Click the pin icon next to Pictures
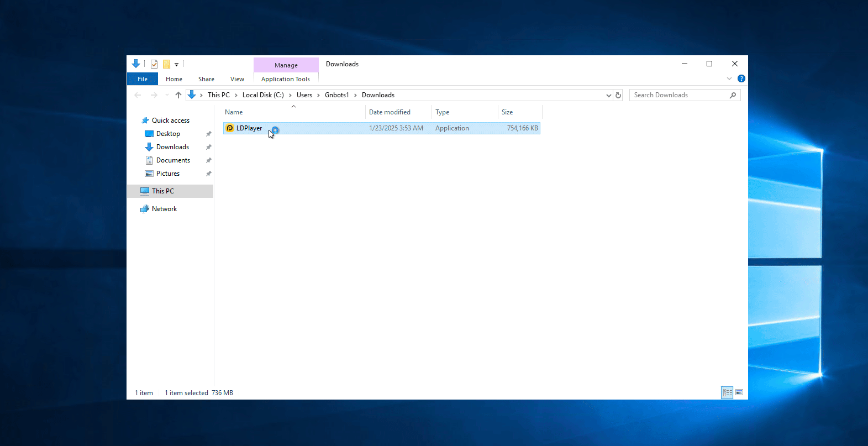868x446 pixels. click(208, 174)
